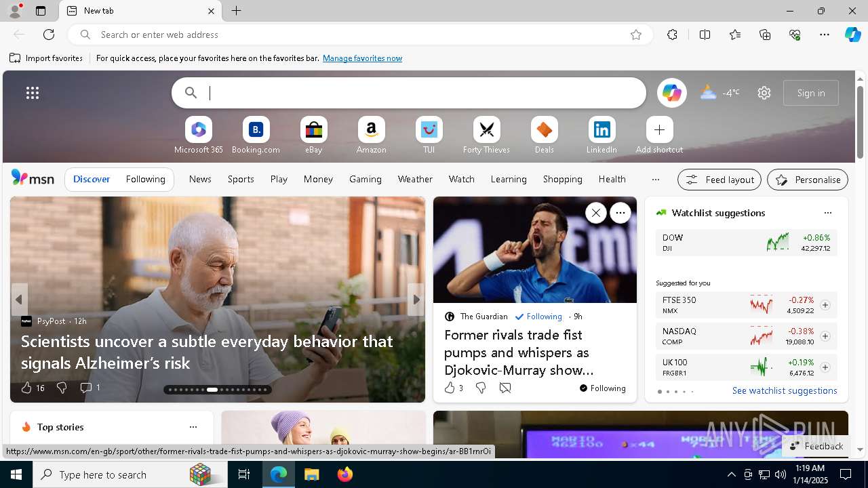Add FTSE 350 to watchlist

point(825,305)
